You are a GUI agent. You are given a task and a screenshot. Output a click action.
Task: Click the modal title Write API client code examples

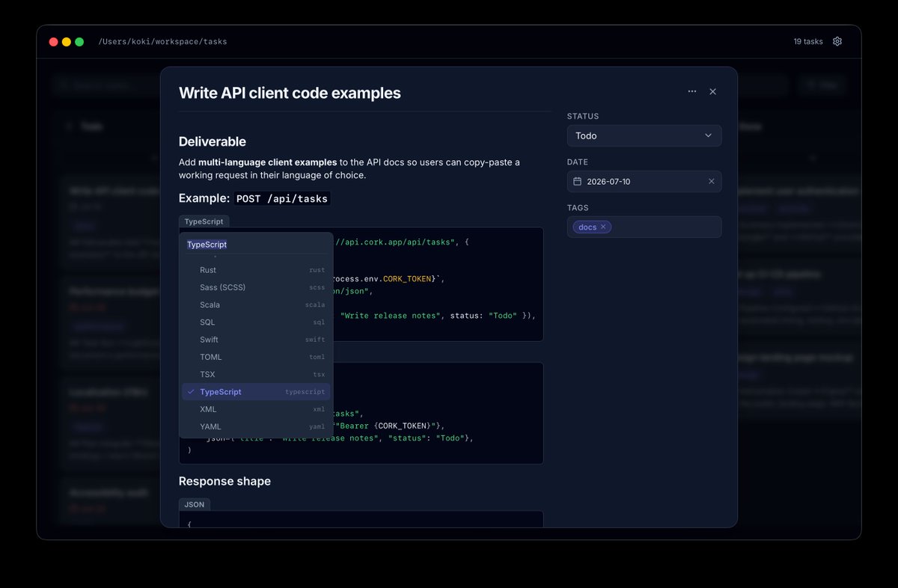point(290,93)
